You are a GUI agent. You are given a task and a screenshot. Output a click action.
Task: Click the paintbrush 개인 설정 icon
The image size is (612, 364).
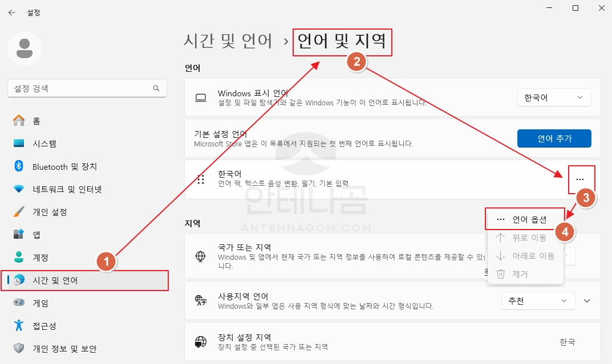[x=19, y=211]
